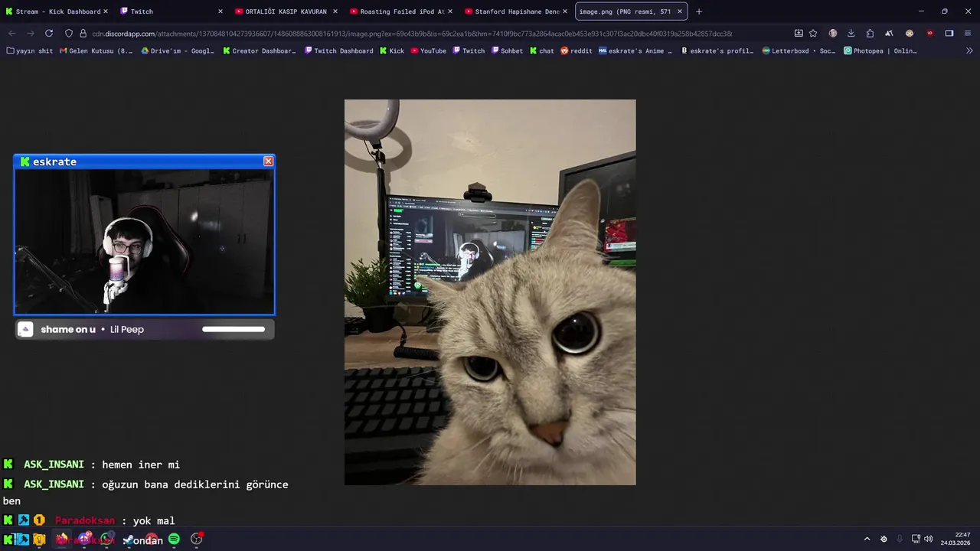Go back to previous page

click(11, 34)
